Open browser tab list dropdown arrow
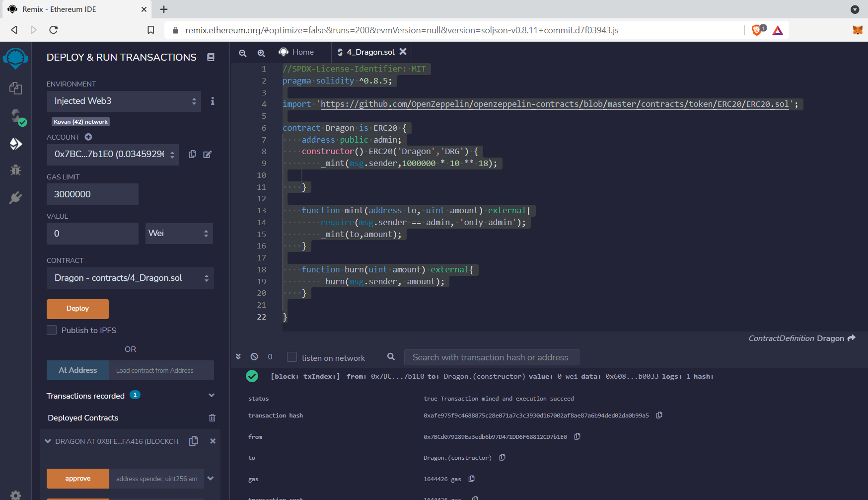The image size is (868, 500). pos(855,9)
